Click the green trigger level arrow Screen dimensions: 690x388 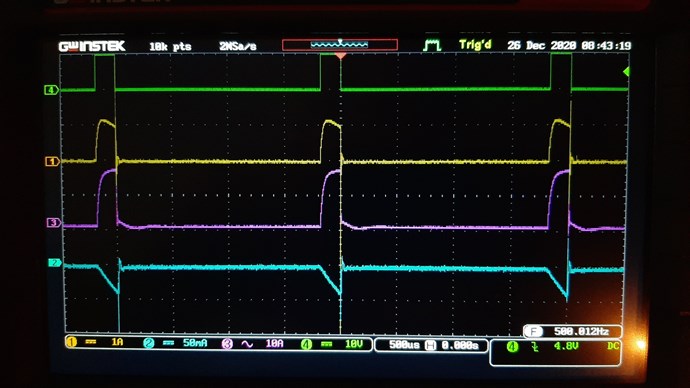[626, 72]
